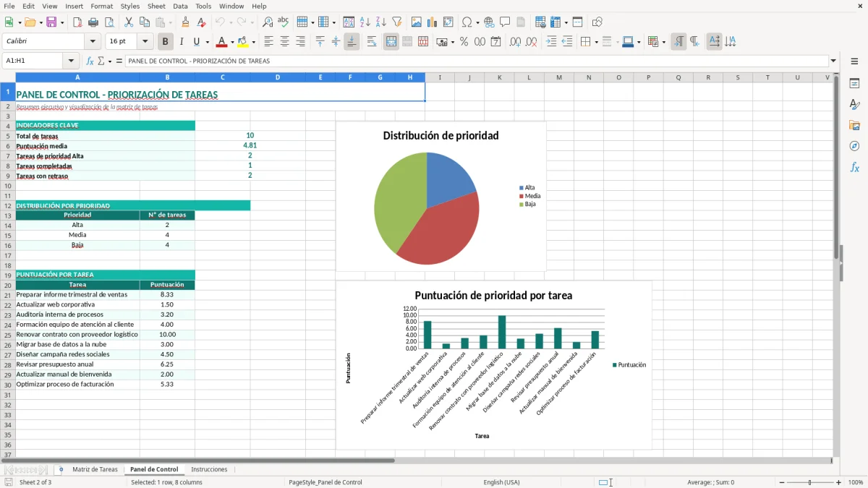
Task: Click the sidebar settings hamburger button
Action: pyautogui.click(x=854, y=62)
